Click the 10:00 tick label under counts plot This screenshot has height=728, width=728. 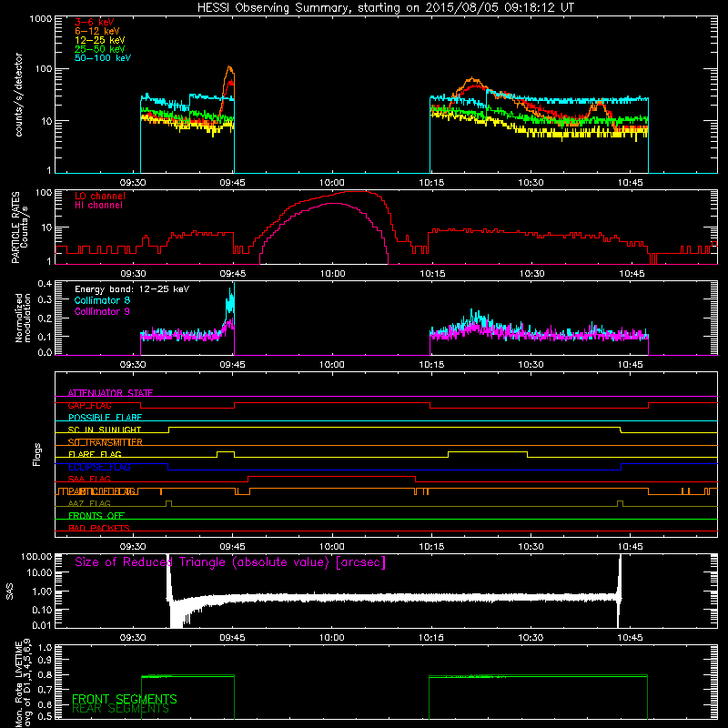[331, 183]
